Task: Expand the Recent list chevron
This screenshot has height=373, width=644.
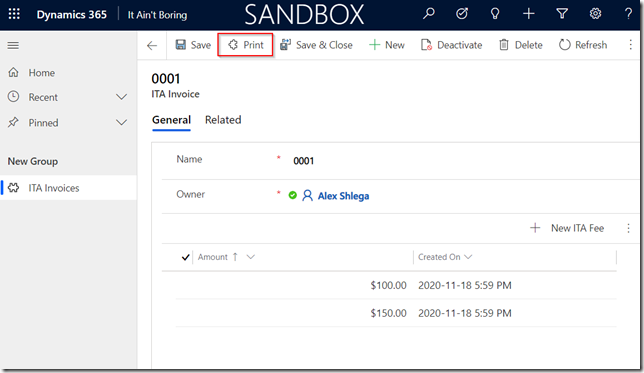Action: (121, 97)
